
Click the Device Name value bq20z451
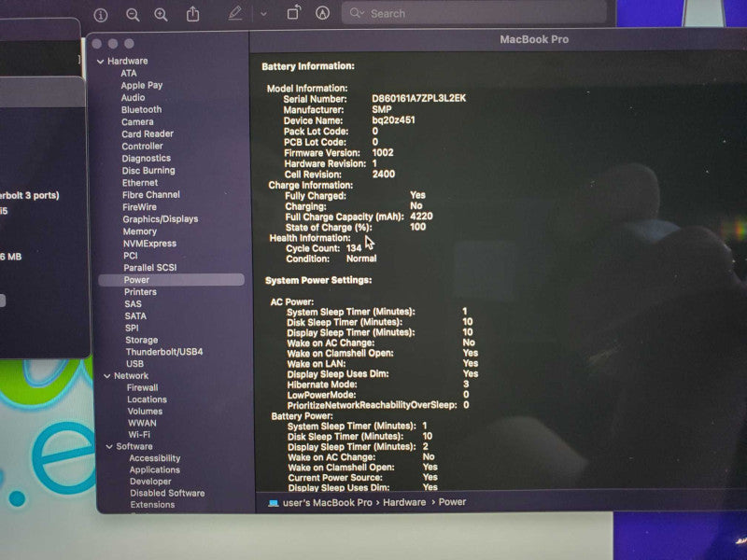coord(393,120)
